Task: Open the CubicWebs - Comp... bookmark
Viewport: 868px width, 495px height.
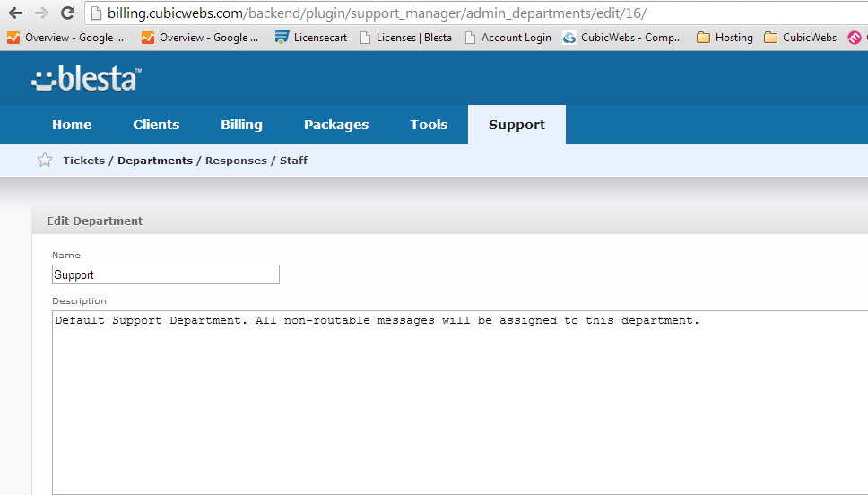Action: click(623, 38)
